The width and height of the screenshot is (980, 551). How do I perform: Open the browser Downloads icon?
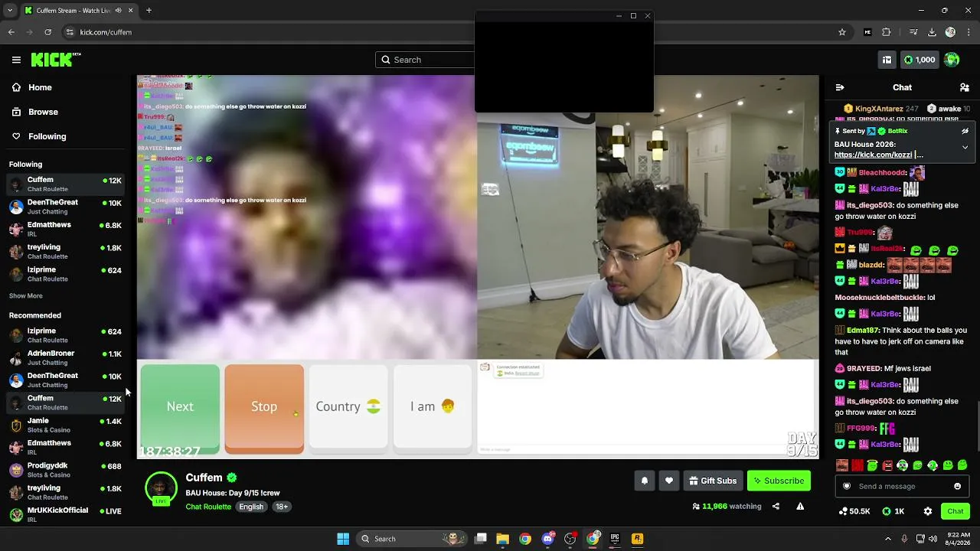(x=932, y=32)
